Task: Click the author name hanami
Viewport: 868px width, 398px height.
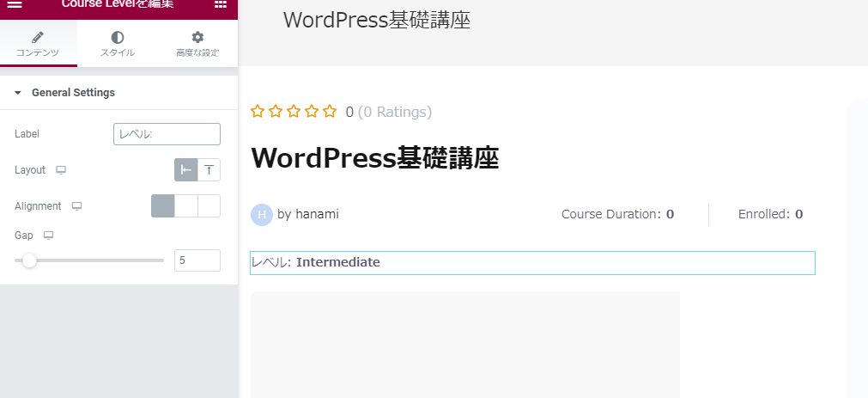Action: (x=316, y=214)
